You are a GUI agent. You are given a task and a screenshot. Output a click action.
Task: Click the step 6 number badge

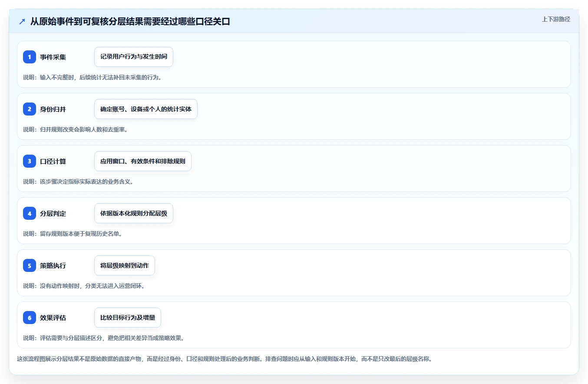click(30, 318)
